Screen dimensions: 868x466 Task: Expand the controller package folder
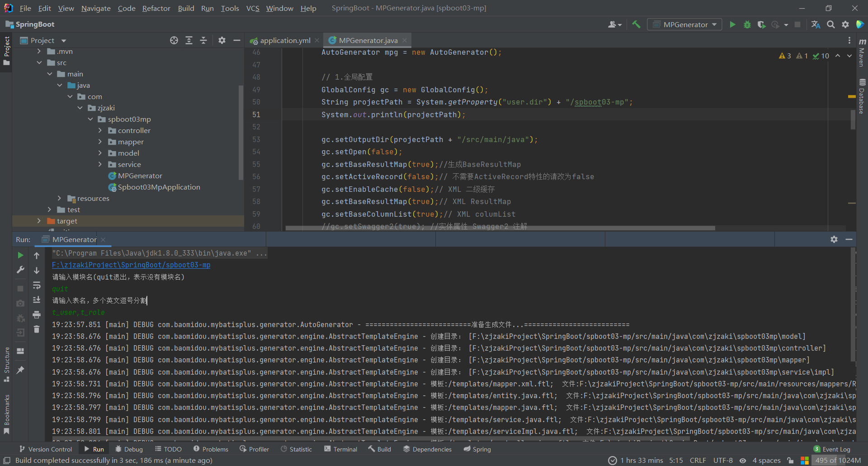click(100, 130)
